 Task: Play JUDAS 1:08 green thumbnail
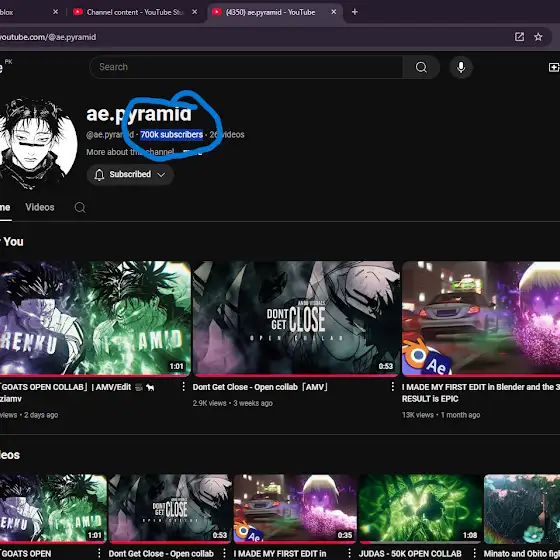[420, 508]
